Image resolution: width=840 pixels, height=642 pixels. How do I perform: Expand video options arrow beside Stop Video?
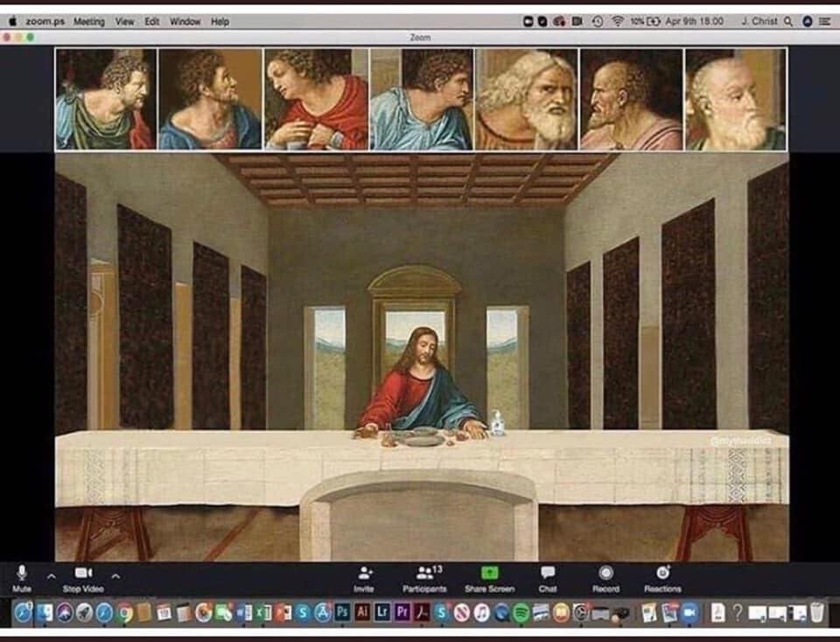pos(115,576)
